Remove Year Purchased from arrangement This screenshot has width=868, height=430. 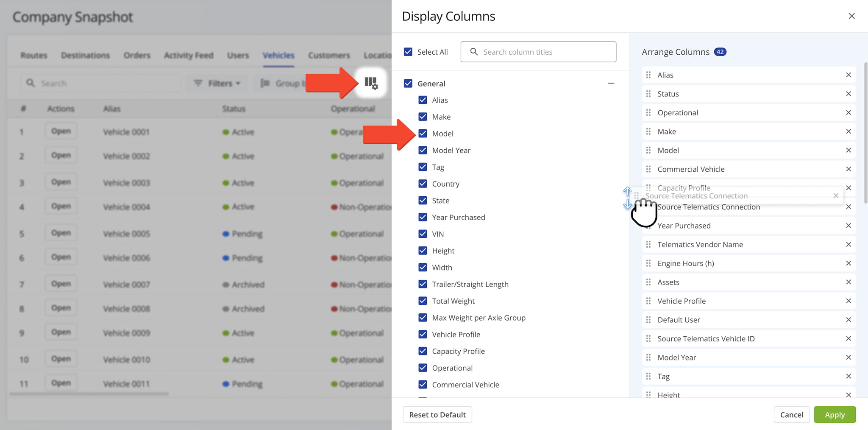coord(849,226)
